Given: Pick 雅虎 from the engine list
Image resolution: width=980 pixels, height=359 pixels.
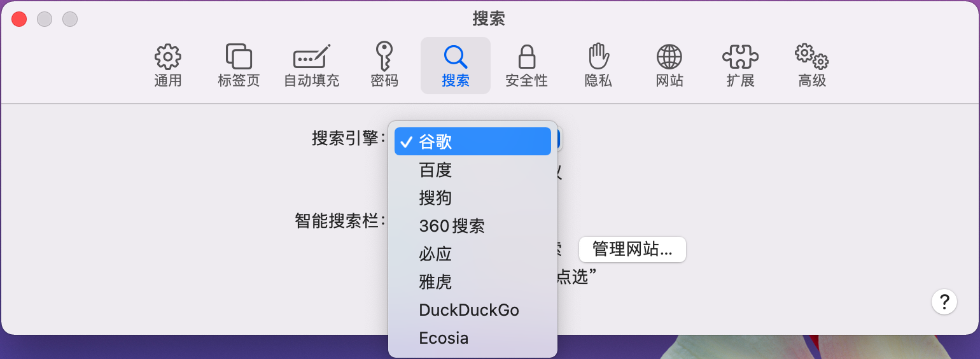Looking at the screenshot, I should point(473,282).
